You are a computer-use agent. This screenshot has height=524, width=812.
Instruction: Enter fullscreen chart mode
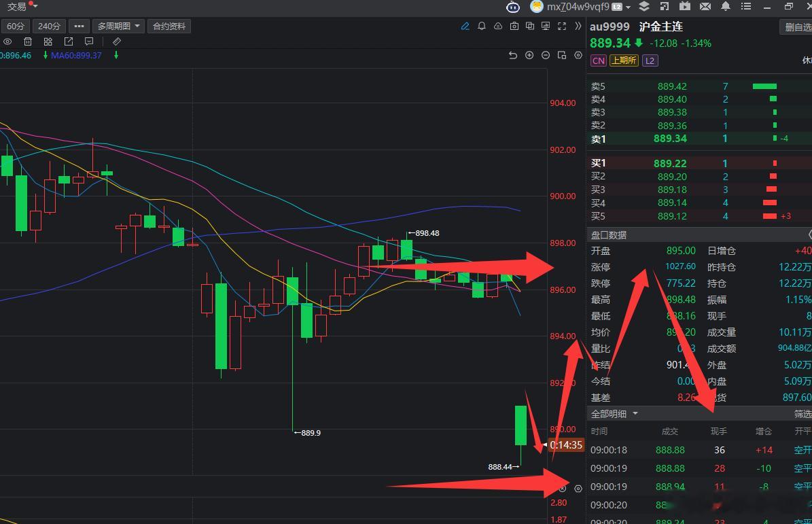[x=562, y=26]
